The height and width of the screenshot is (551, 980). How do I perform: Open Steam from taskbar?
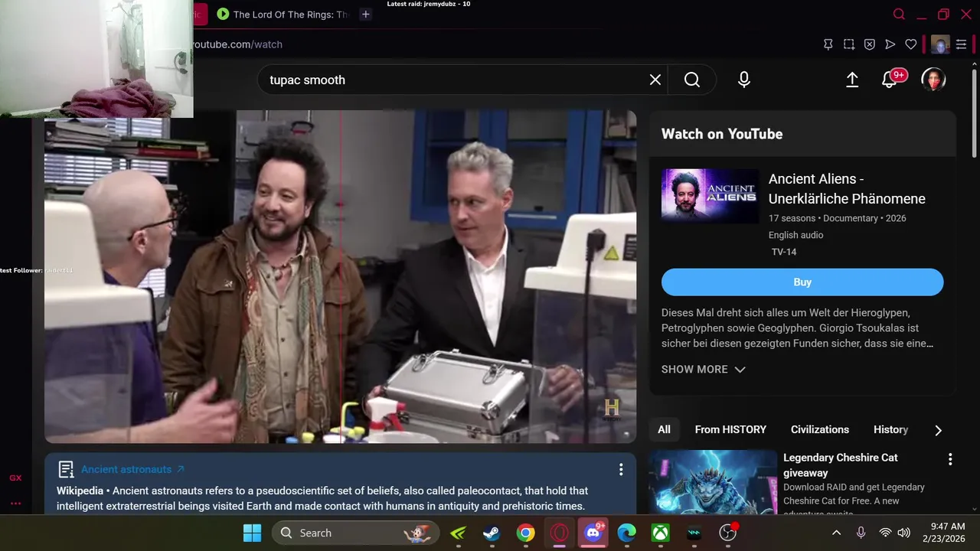click(492, 533)
